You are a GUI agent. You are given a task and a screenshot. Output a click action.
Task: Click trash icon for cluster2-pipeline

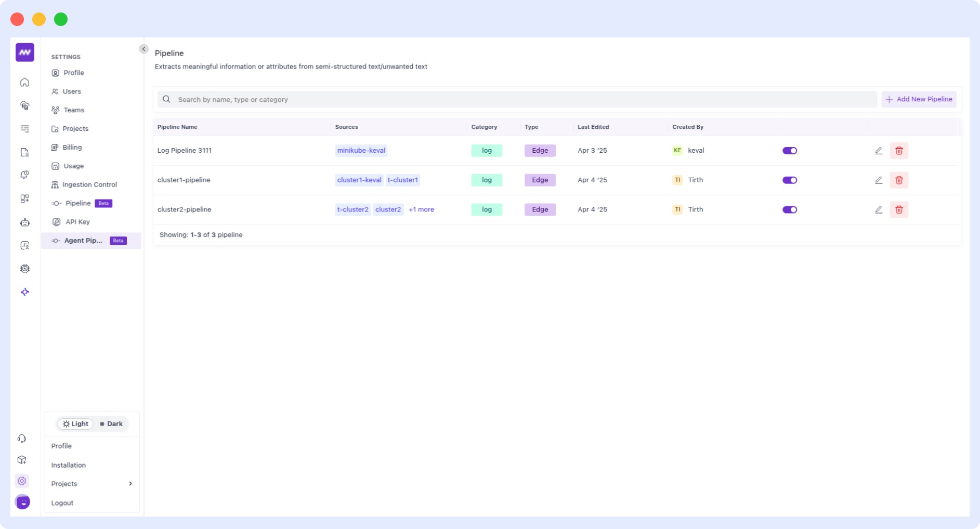point(899,210)
